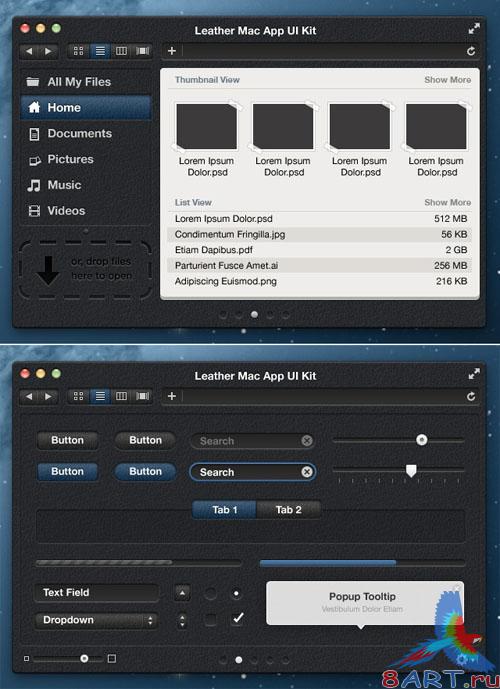
Task: Clear the dimmed Search field
Action: tap(307, 440)
